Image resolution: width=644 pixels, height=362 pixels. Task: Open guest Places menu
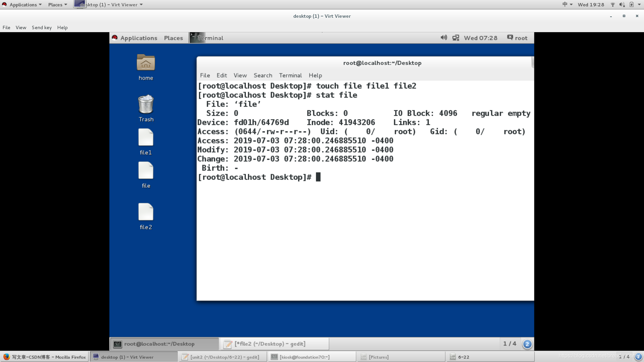click(173, 38)
